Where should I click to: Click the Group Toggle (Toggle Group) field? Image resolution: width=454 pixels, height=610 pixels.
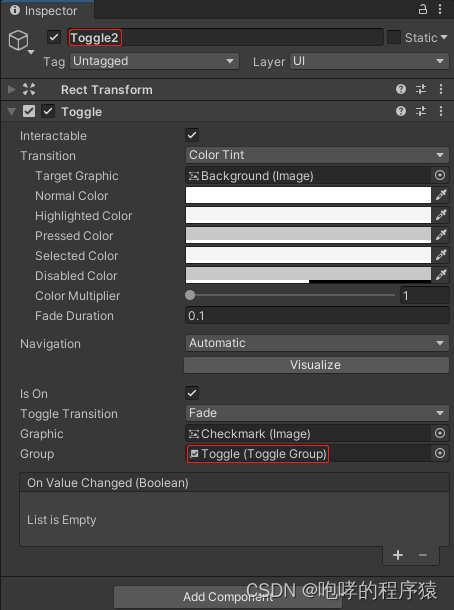point(308,453)
